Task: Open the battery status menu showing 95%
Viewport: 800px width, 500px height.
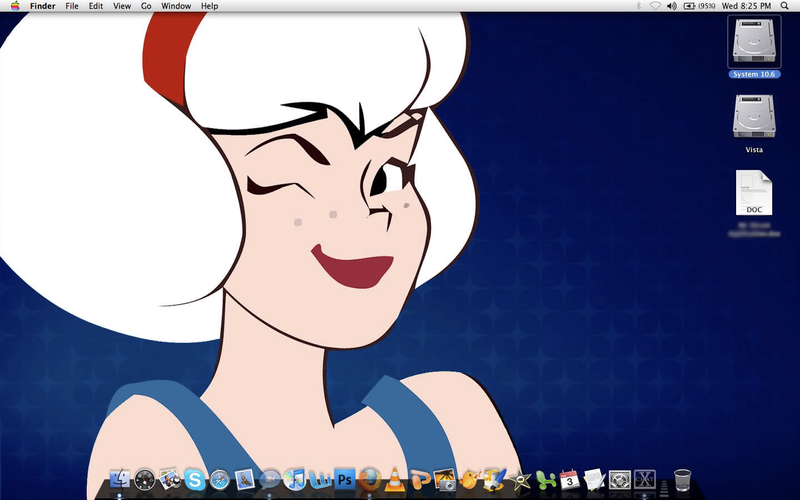Action: (699, 6)
